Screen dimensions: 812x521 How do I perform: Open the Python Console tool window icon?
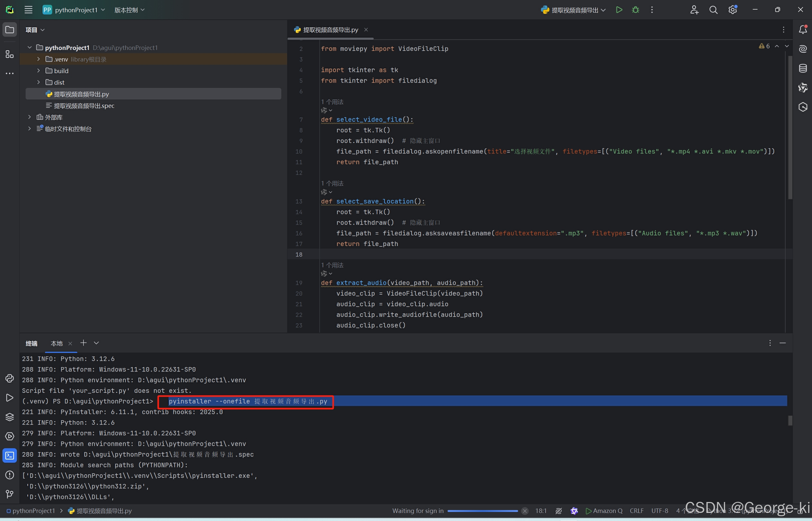[x=9, y=378]
